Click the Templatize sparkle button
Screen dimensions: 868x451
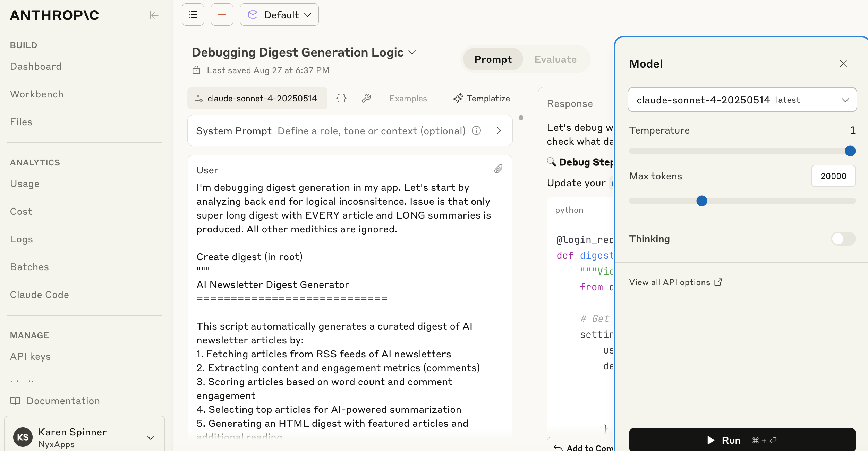(482, 99)
